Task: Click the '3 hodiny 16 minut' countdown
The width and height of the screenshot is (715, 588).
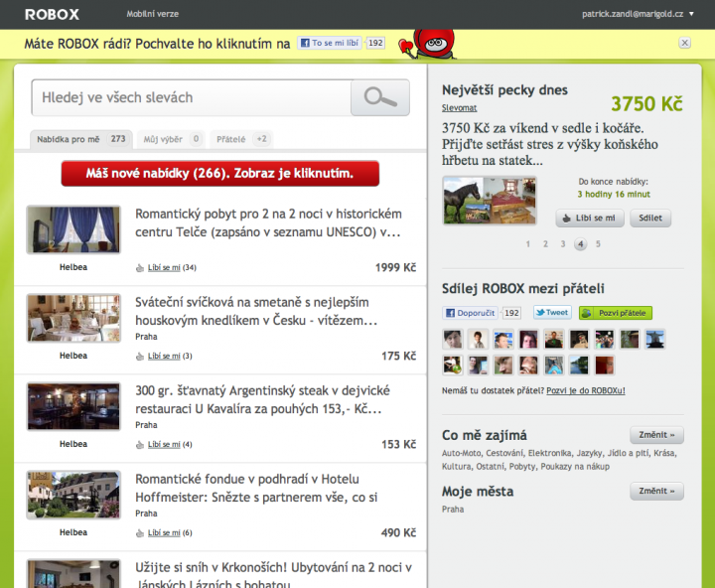Action: [x=614, y=195]
